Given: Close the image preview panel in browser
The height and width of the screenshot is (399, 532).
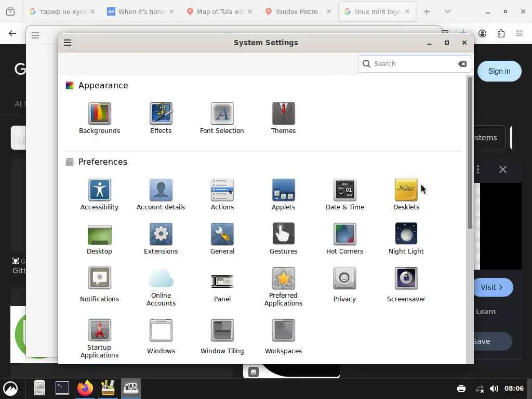Looking at the screenshot, I should [502, 169].
